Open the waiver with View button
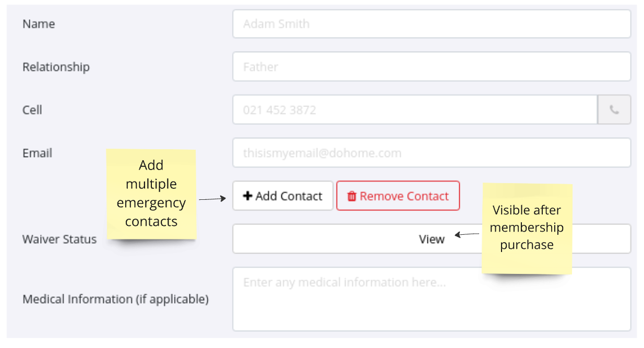Viewport: 644px width, 348px height. click(432, 239)
